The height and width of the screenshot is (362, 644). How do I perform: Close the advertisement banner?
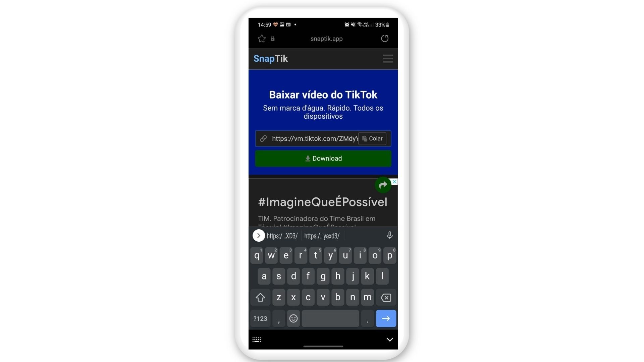pos(394,182)
